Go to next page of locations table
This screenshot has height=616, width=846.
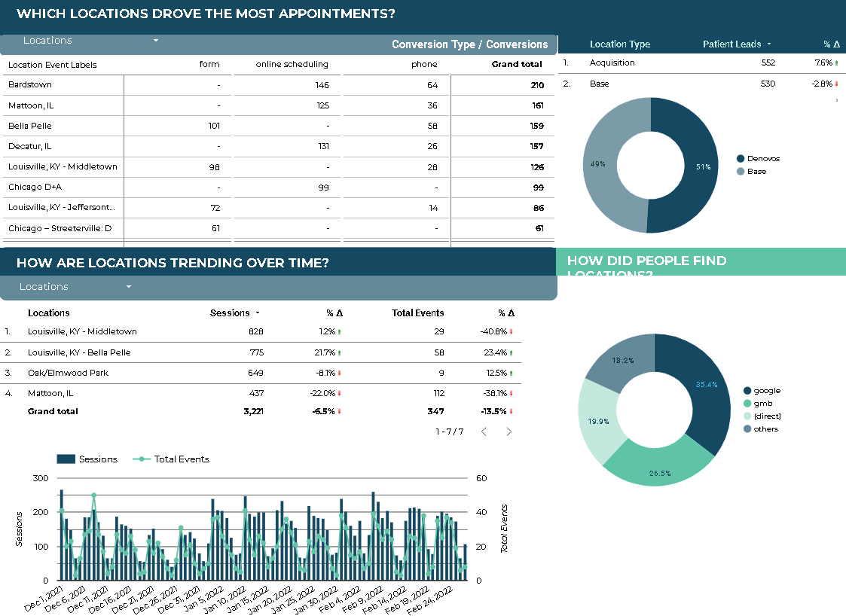(509, 432)
